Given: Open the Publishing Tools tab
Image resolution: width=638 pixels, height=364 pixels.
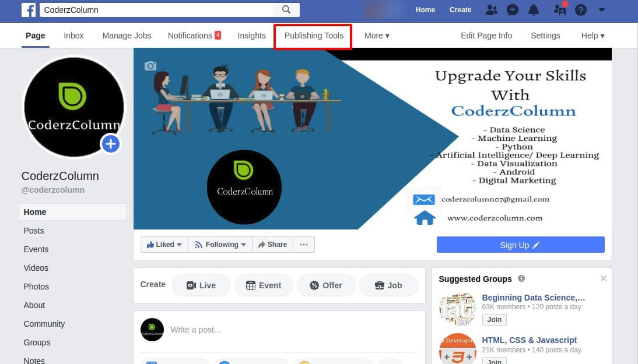Looking at the screenshot, I should click(x=314, y=36).
